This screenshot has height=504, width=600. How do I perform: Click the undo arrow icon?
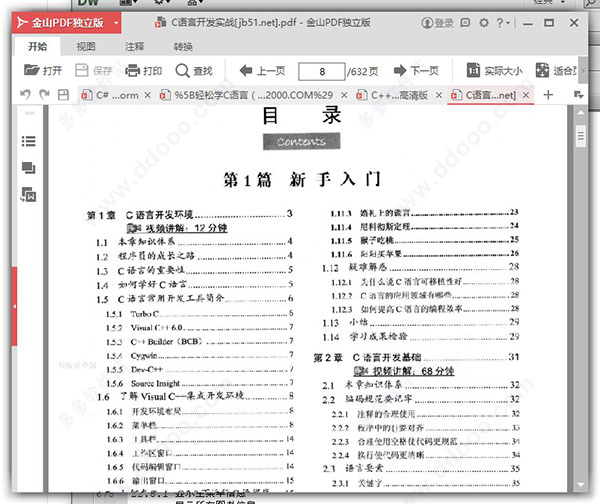click(x=25, y=95)
